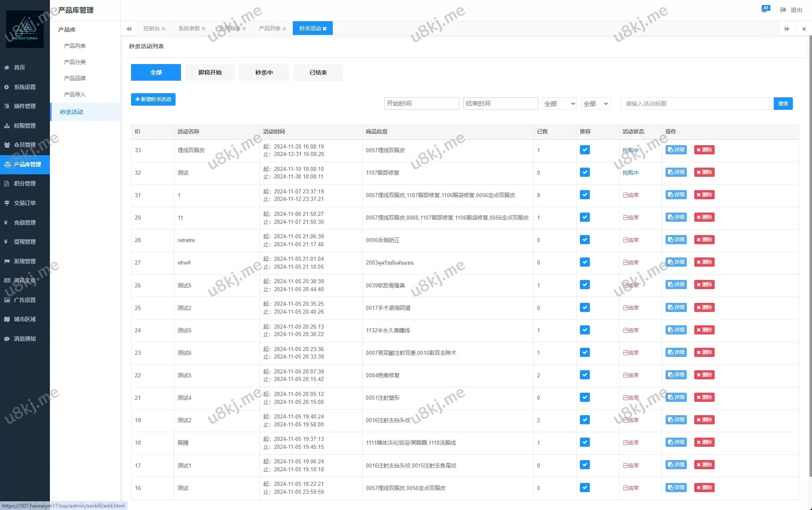Open 首页 from the sidebar home icon
The image size is (812, 510).
click(x=7, y=67)
